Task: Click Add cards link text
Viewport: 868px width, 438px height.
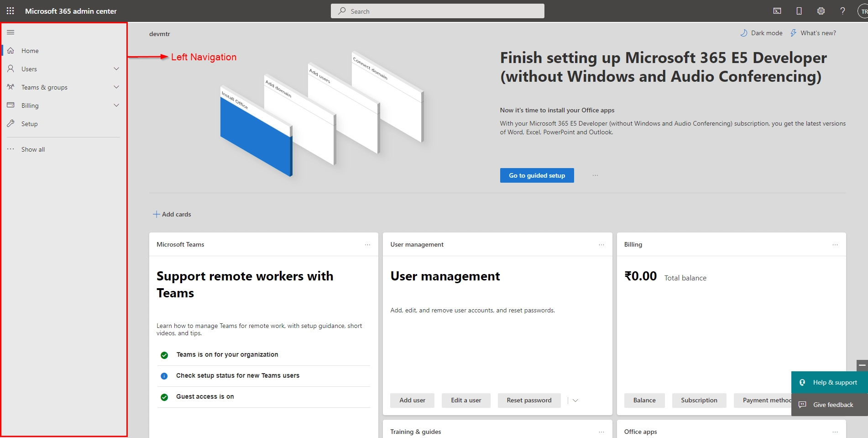Action: click(177, 214)
